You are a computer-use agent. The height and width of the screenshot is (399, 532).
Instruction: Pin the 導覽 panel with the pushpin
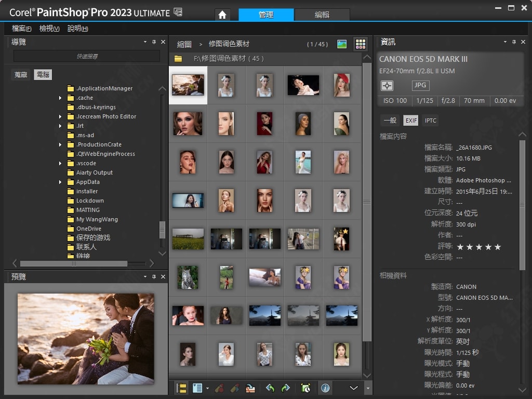click(x=154, y=42)
